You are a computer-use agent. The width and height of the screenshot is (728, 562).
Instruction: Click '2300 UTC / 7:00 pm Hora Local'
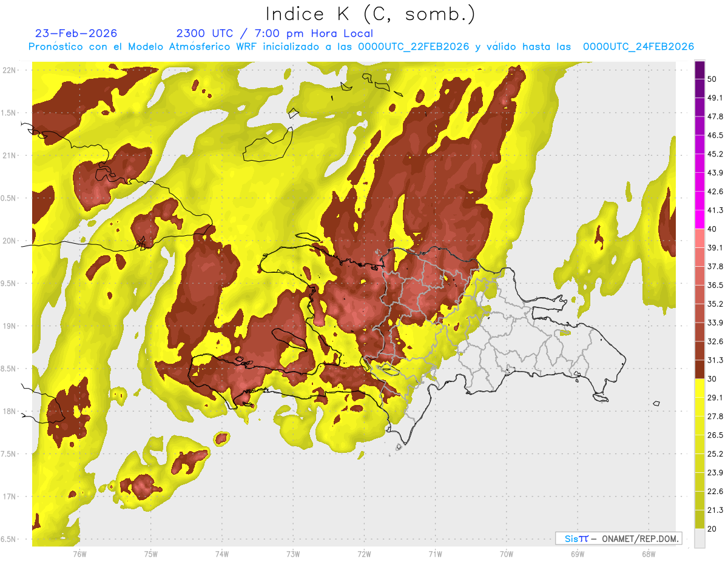click(275, 33)
